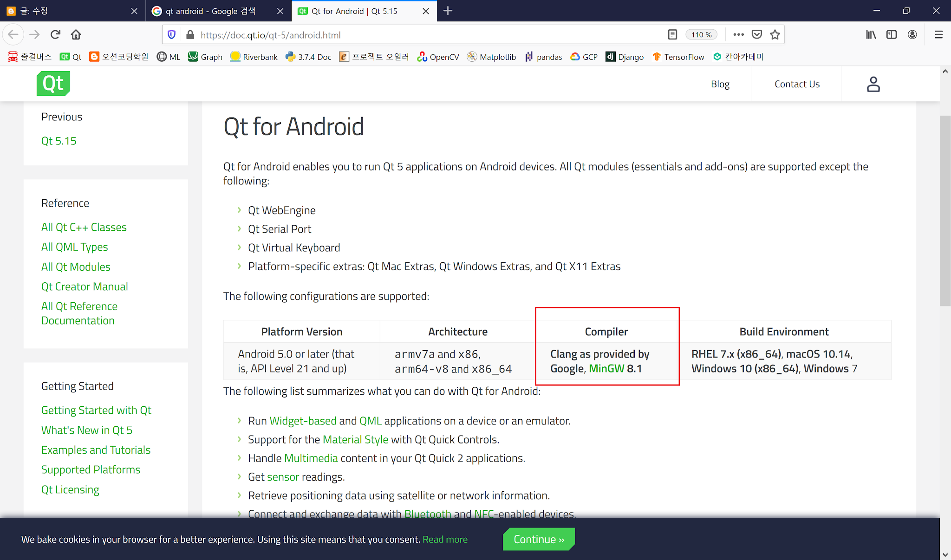Open the Contact Us menu item
This screenshot has height=560, width=951.
[x=796, y=84]
